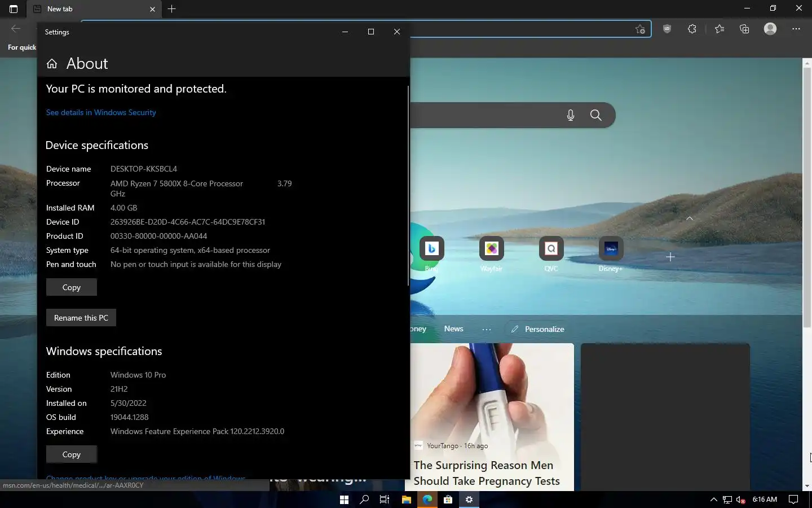Copy the device specifications
The image size is (812, 508).
click(72, 287)
